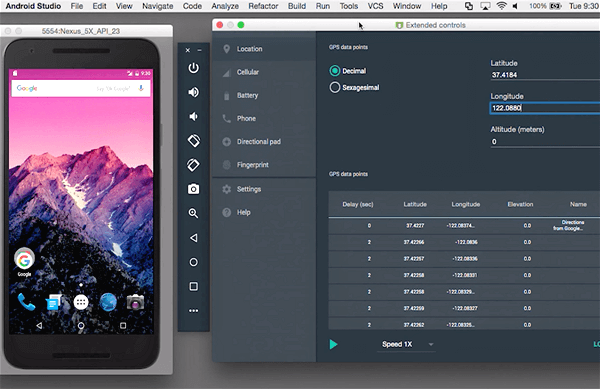The width and height of the screenshot is (600, 389).
Task: Open the Google app icon on emulator home
Action: pyautogui.click(x=24, y=260)
